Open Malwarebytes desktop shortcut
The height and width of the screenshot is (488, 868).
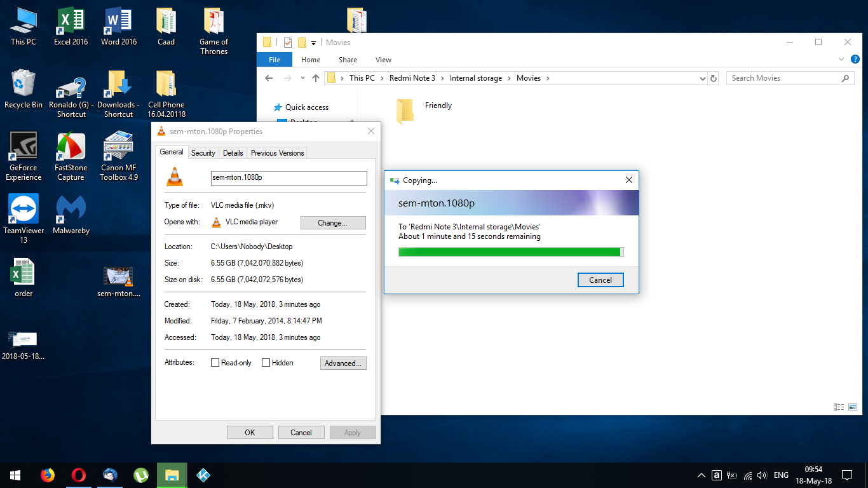click(x=71, y=210)
